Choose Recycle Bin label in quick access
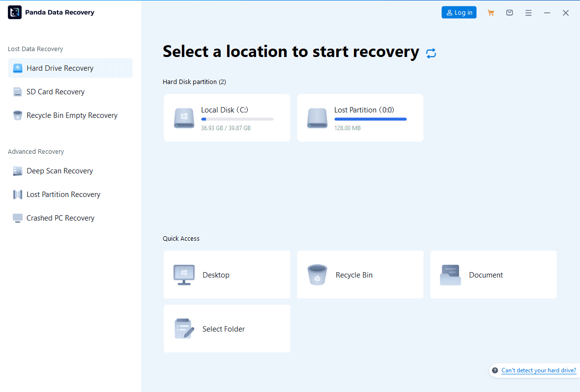The width and height of the screenshot is (580, 392). 354,275
